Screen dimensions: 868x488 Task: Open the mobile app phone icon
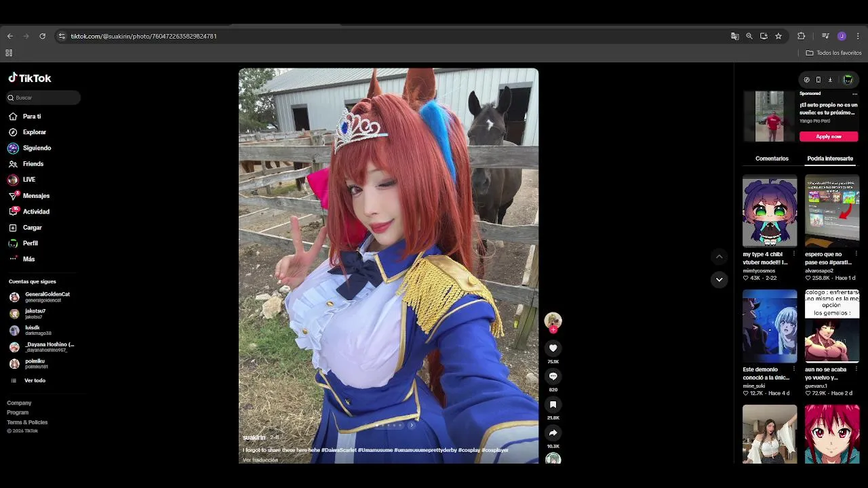click(x=818, y=80)
